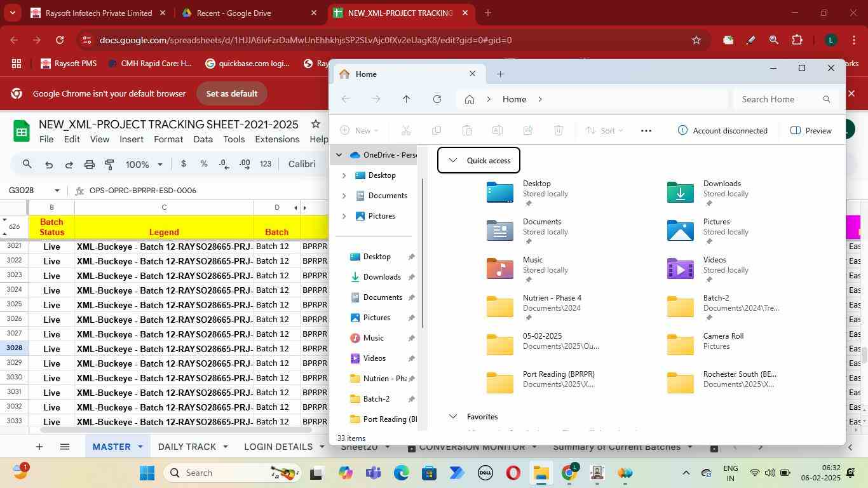
Task: Open Windows Start menu
Action: [x=147, y=473]
